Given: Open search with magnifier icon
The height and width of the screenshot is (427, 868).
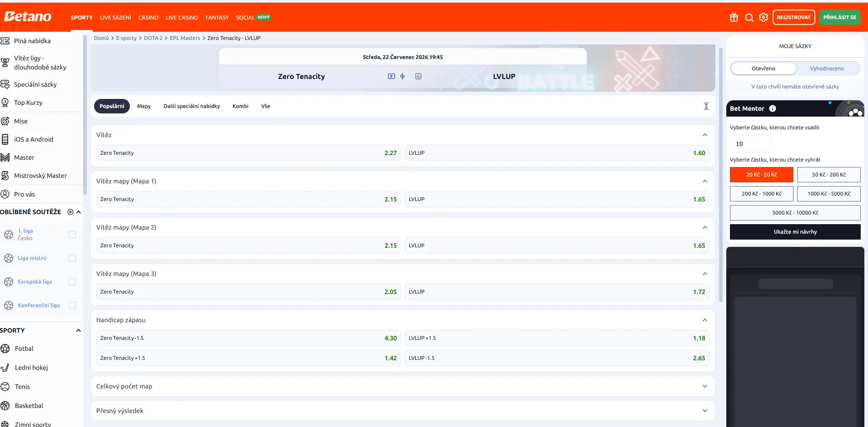Looking at the screenshot, I should click(749, 17).
